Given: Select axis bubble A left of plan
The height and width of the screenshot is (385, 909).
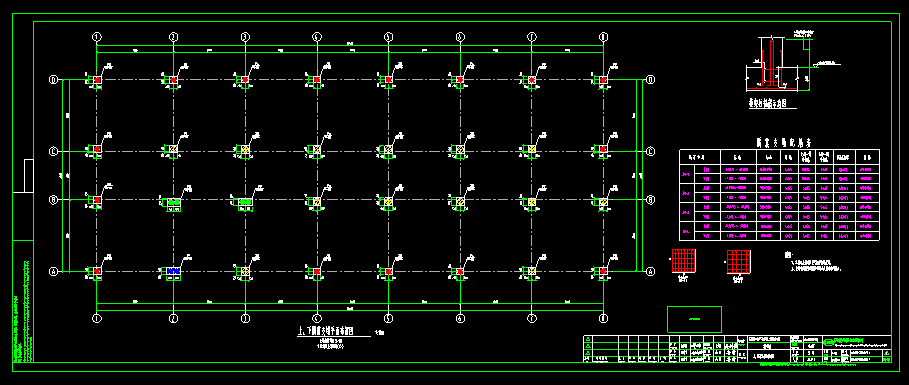Looking at the screenshot, I should tap(54, 271).
